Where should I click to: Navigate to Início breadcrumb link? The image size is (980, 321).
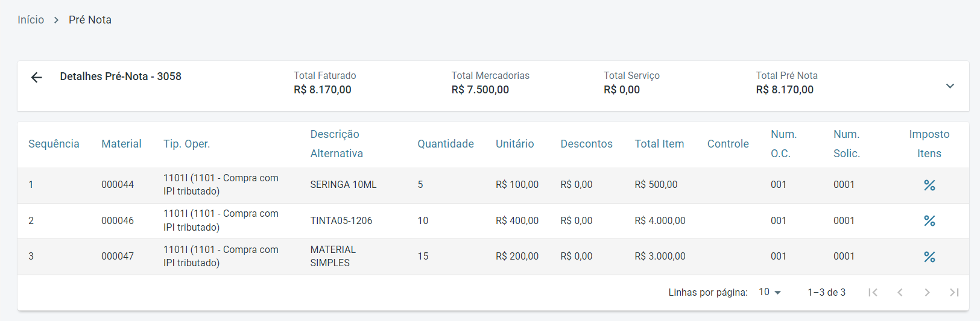(x=31, y=20)
